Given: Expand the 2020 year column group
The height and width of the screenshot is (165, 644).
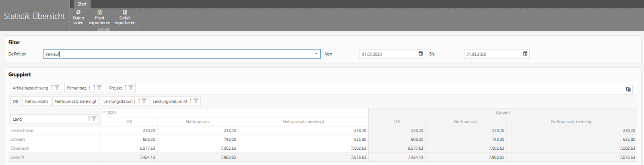Looking at the screenshot, I should click(104, 112).
